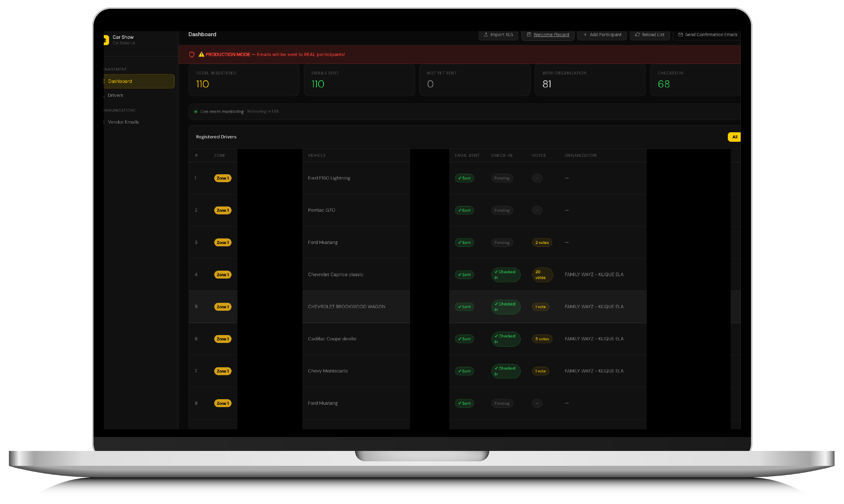Click the 20 votes badge

(542, 275)
